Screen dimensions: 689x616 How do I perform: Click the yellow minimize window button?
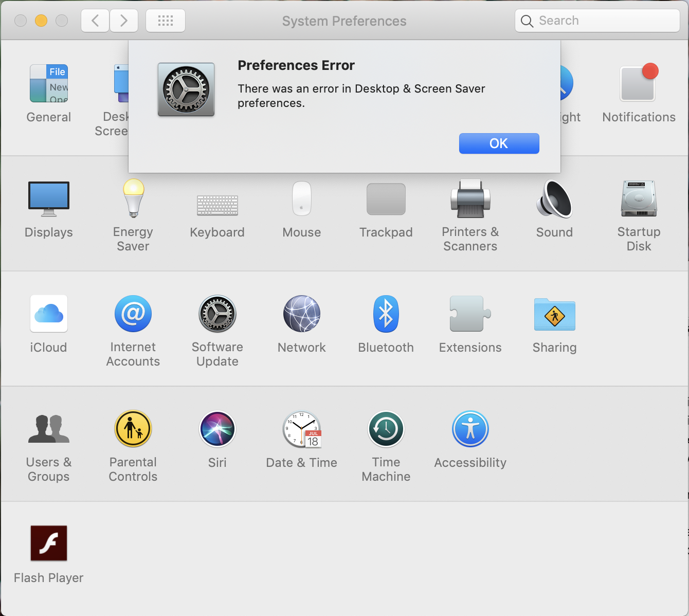click(41, 21)
